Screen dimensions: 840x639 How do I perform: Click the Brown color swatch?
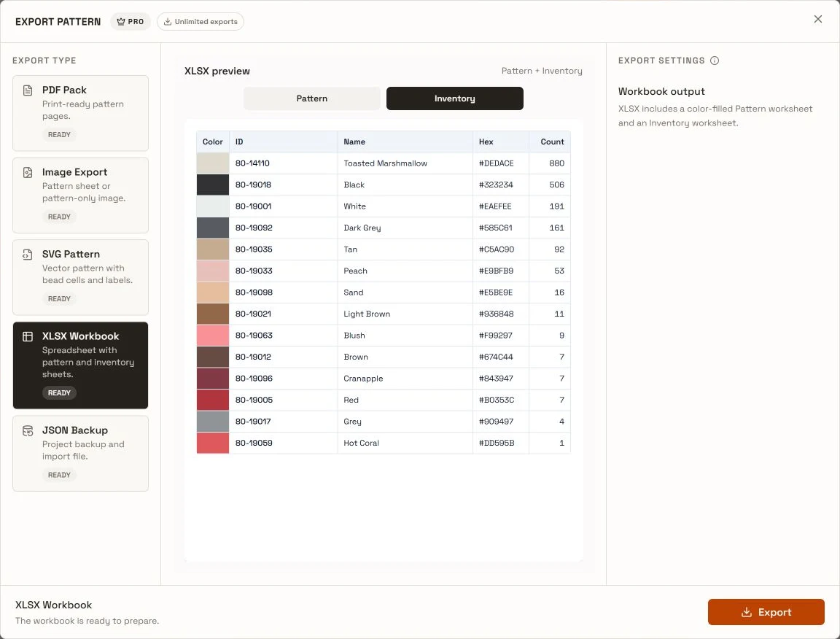tap(213, 357)
